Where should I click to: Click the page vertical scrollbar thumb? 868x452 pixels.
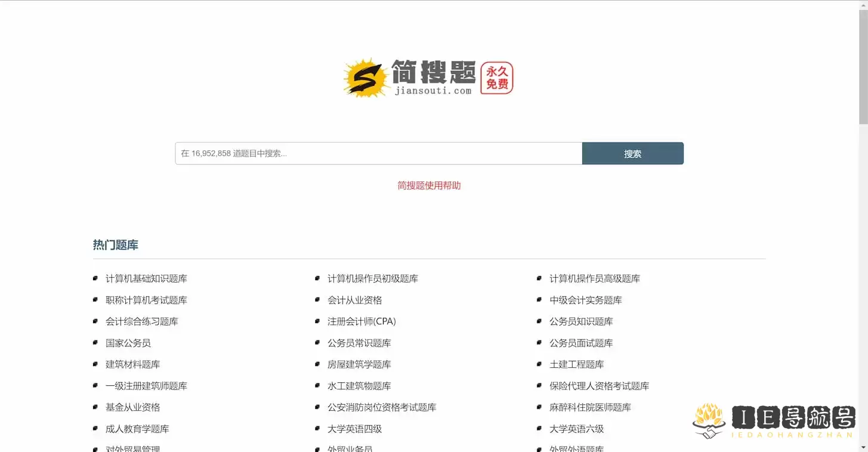point(863,67)
